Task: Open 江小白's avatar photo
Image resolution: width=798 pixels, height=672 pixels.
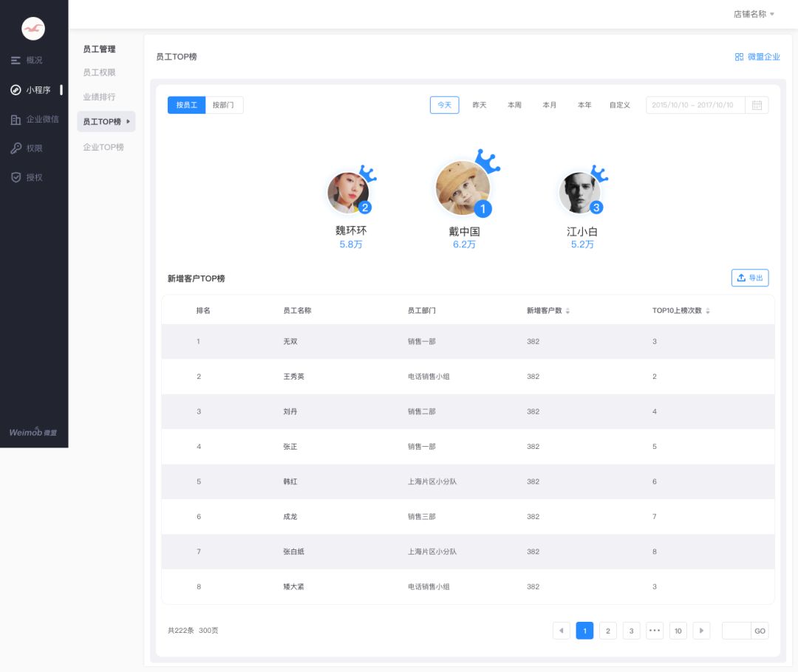Action: coord(580,193)
